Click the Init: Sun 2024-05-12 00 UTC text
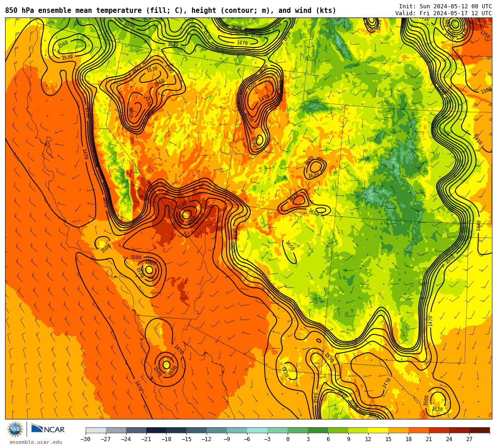 pos(445,6)
